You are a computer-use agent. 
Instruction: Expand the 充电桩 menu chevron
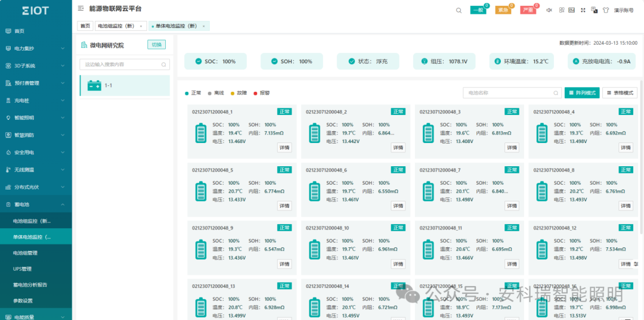[63, 101]
